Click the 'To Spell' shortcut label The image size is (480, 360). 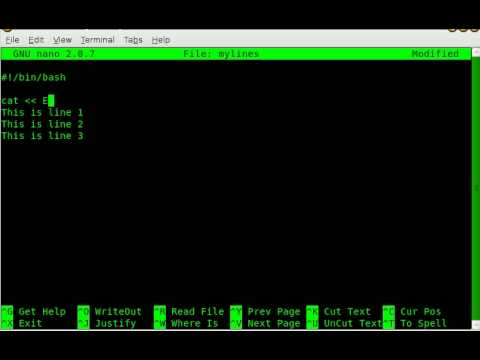[x=424, y=323]
